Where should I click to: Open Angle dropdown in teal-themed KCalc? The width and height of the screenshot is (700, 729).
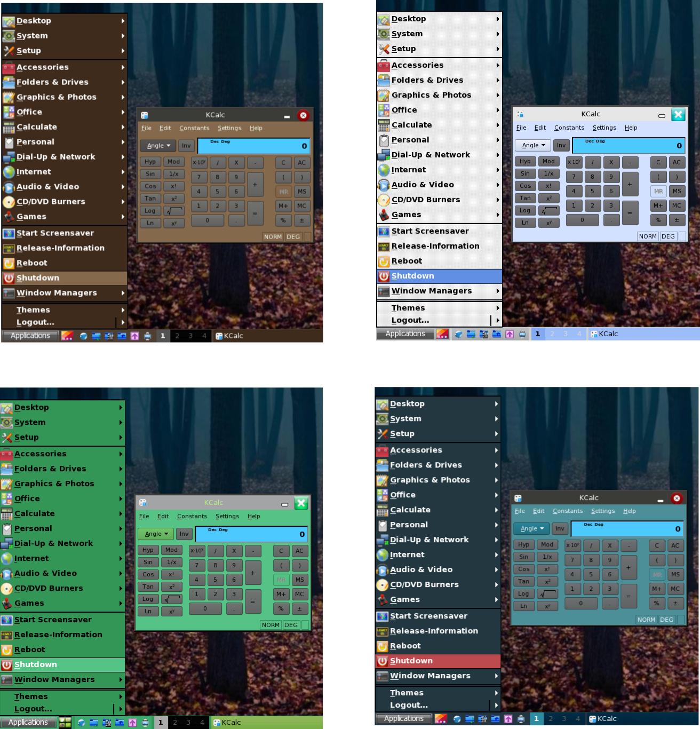pyautogui.click(x=531, y=528)
